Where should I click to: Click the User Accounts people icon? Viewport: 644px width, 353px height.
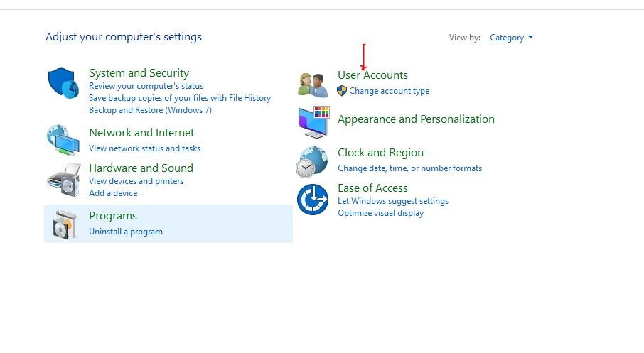pos(313,85)
